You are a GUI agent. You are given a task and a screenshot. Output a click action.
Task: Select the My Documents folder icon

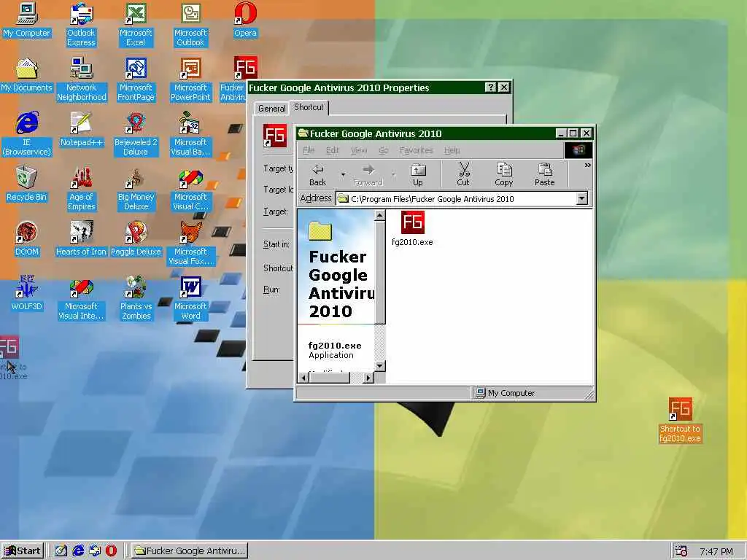click(x=27, y=75)
